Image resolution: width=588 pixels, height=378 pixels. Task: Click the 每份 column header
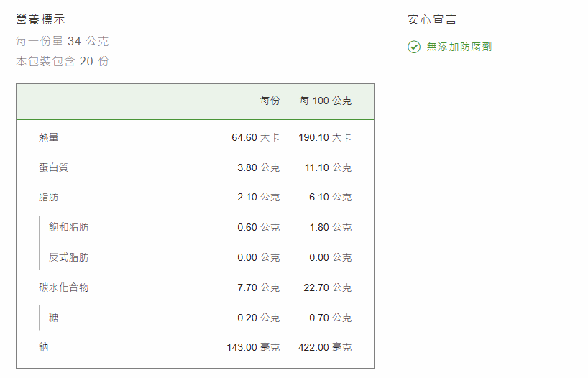[x=270, y=101]
